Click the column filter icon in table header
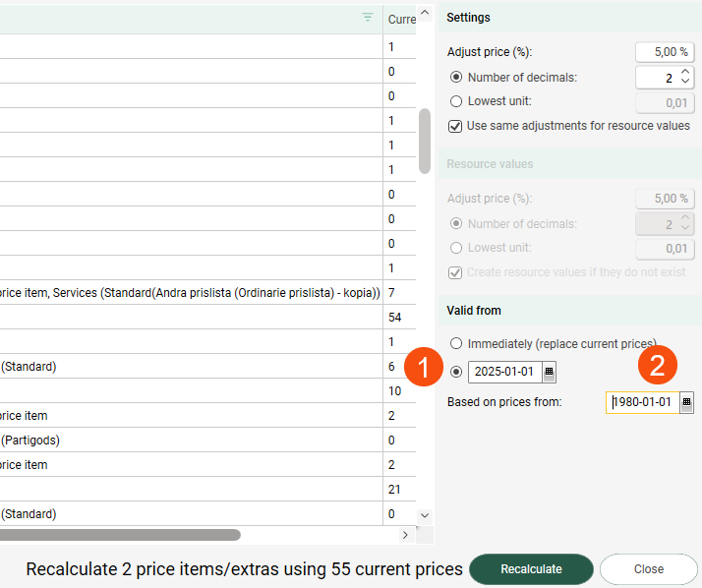Image resolution: width=702 pixels, height=588 pixels. click(x=368, y=18)
